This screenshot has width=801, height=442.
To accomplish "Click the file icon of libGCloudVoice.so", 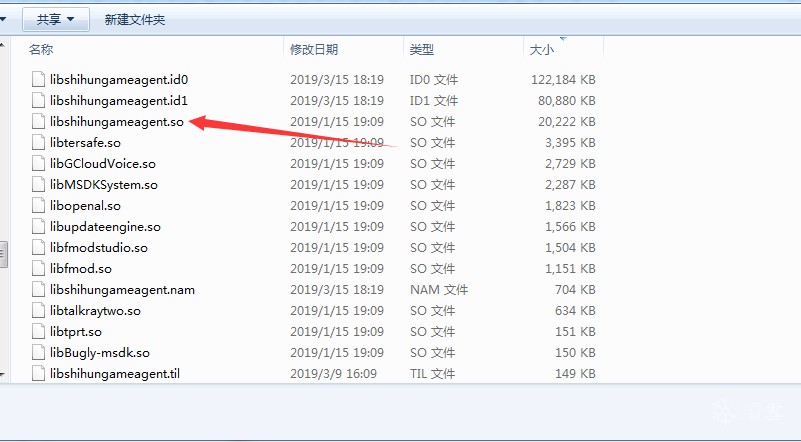I will click(x=38, y=164).
